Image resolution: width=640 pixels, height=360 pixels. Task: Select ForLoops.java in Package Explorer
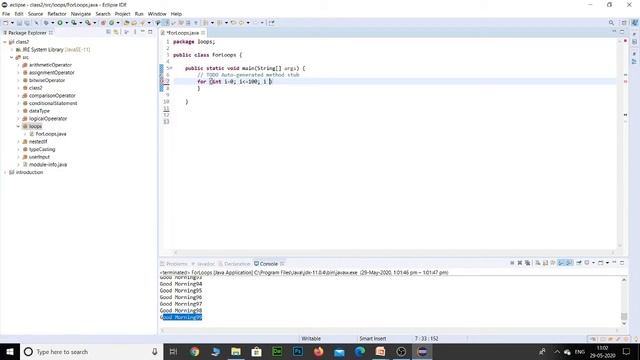coord(51,134)
